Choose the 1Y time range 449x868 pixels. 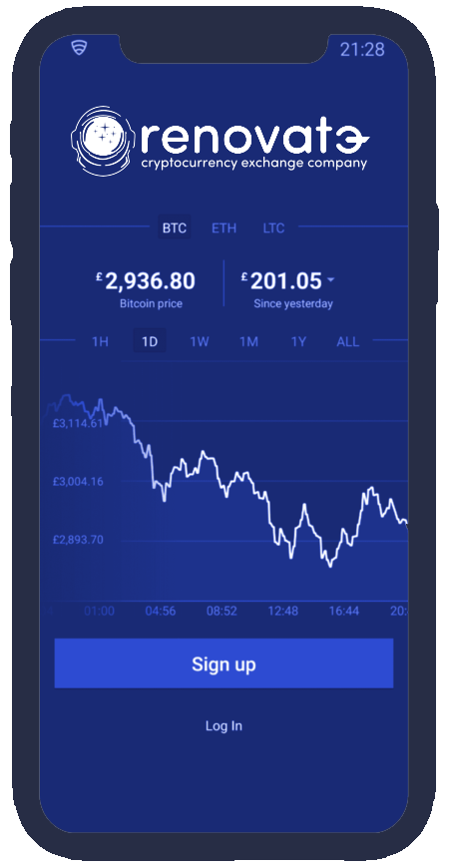click(298, 341)
